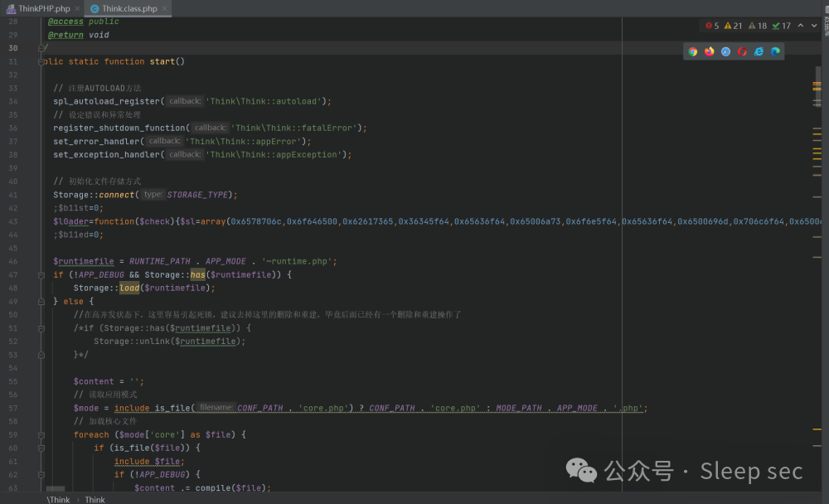Click the $l0ader function on line 43

tap(70, 221)
